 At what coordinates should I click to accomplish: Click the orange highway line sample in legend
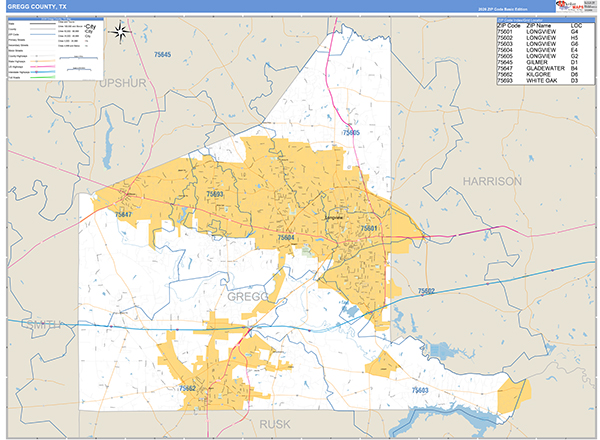[x=42, y=61]
